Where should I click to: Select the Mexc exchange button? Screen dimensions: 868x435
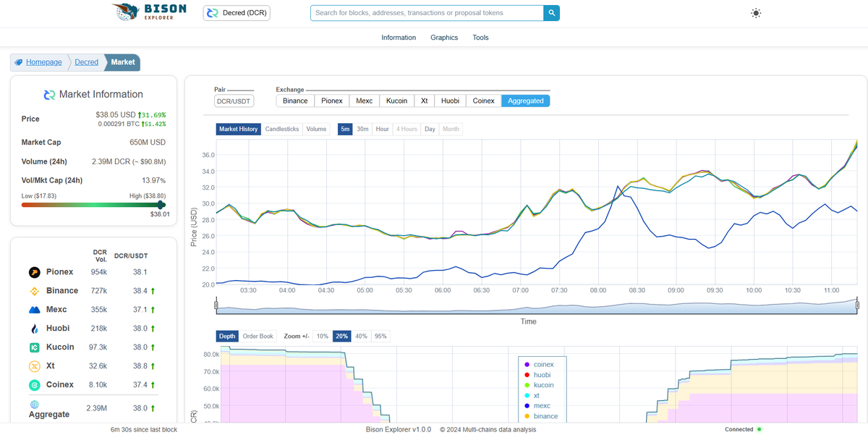pyautogui.click(x=365, y=101)
